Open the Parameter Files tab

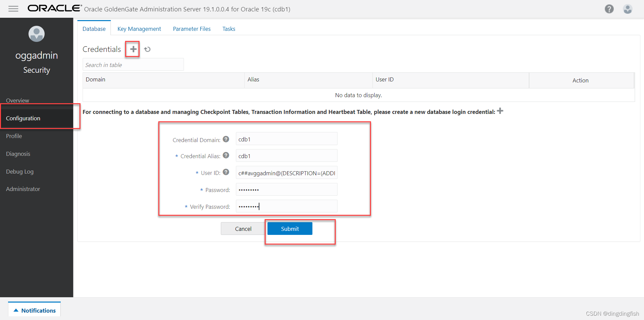click(x=192, y=29)
